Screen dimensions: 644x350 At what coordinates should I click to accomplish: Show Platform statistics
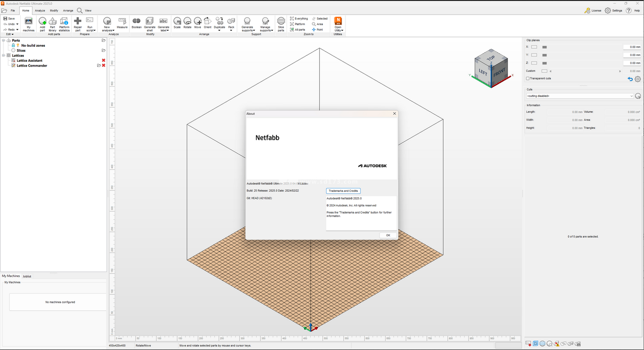pyautogui.click(x=64, y=24)
